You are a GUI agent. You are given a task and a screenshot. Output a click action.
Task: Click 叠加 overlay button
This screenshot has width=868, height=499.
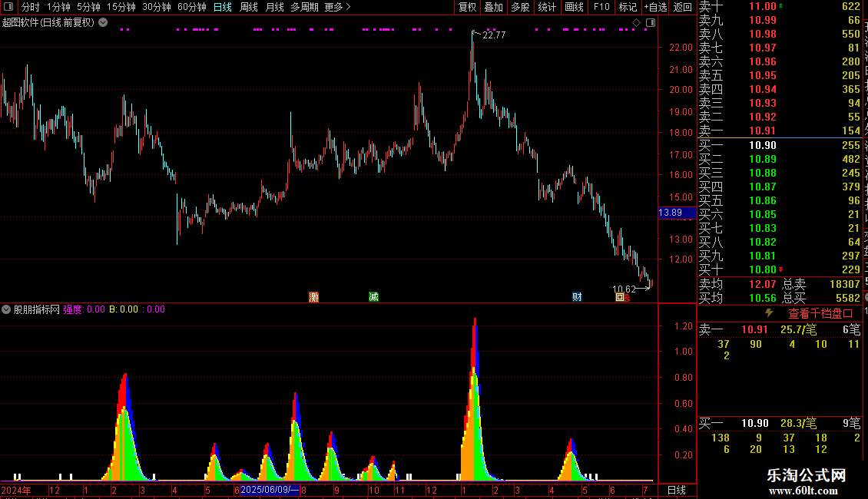494,7
